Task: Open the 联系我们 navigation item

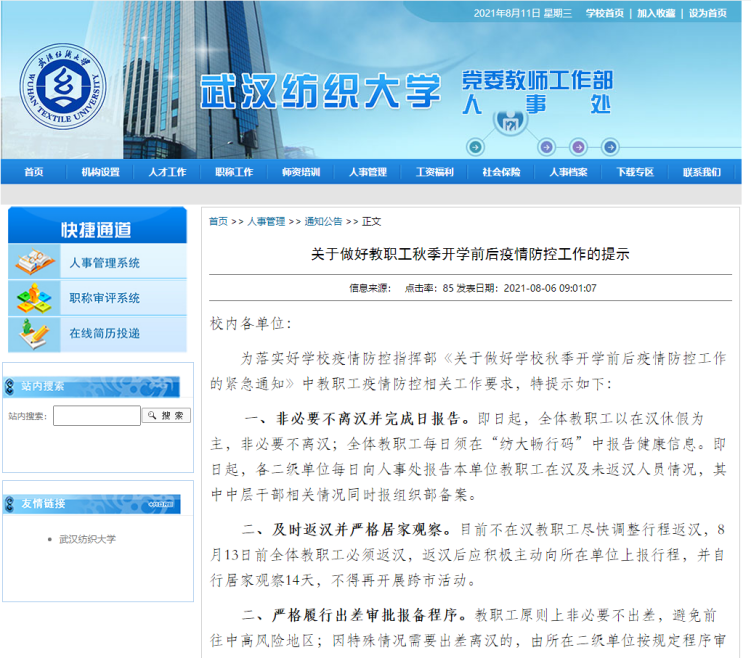Action: [x=702, y=172]
